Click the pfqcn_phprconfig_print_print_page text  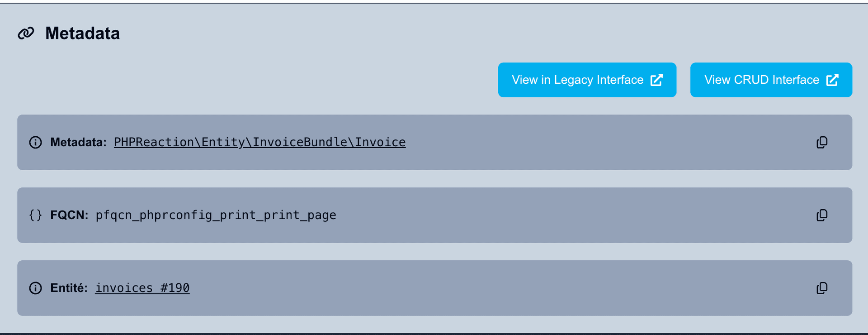(216, 215)
